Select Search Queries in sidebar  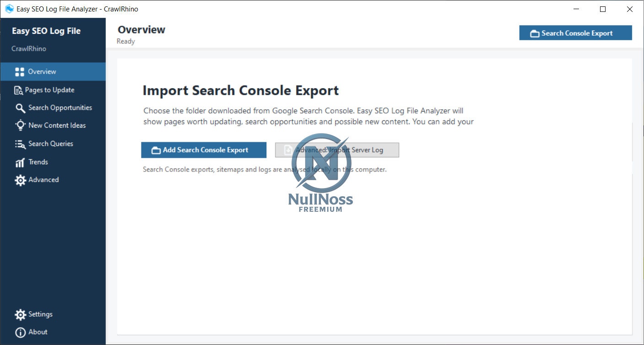point(53,144)
